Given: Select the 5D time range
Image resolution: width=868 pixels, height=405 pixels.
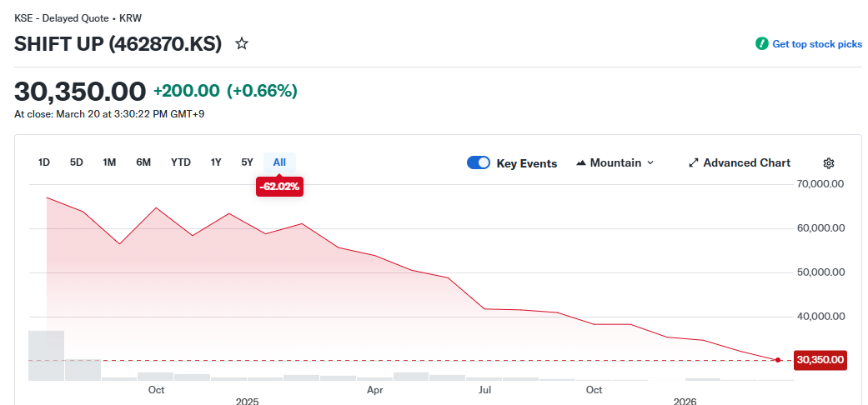Looking at the screenshot, I should (77, 162).
